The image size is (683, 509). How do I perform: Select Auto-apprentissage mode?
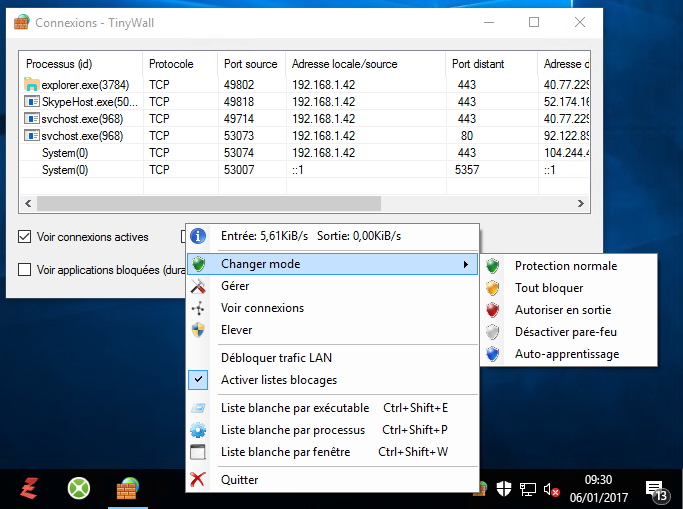coord(568,354)
